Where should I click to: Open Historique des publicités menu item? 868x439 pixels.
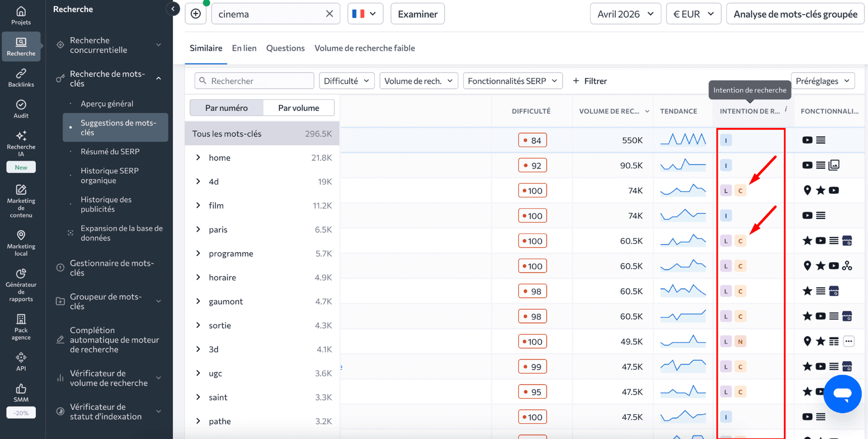pyautogui.click(x=106, y=204)
